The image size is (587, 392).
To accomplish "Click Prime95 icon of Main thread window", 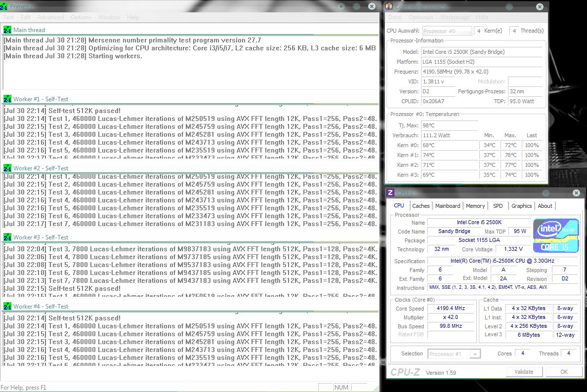I will pyautogui.click(x=7, y=30).
